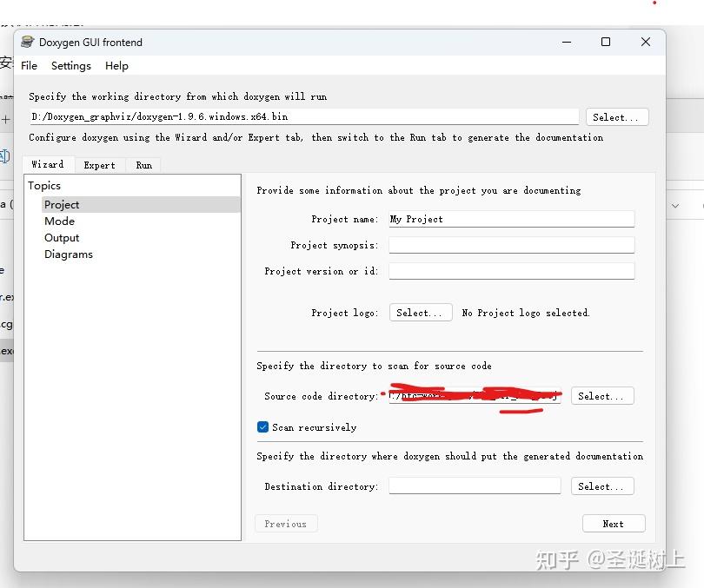The width and height of the screenshot is (704, 588).
Task: Click the Destination directory text field
Action: [x=475, y=486]
